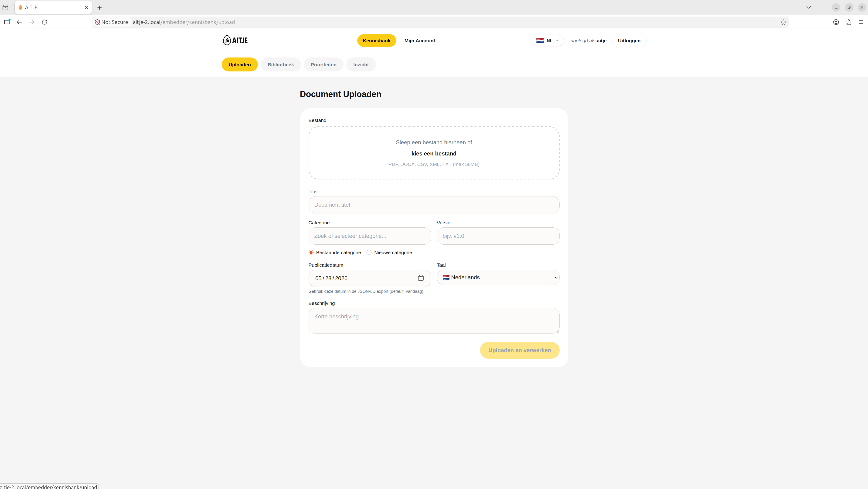Focus the Beschrijving text area
The image size is (868, 489).
click(434, 320)
